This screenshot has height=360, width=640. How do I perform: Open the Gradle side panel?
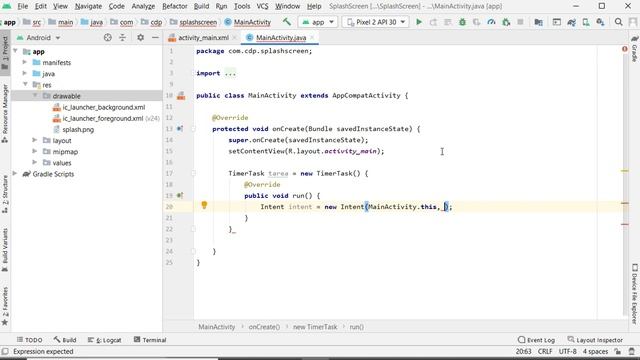(x=634, y=49)
